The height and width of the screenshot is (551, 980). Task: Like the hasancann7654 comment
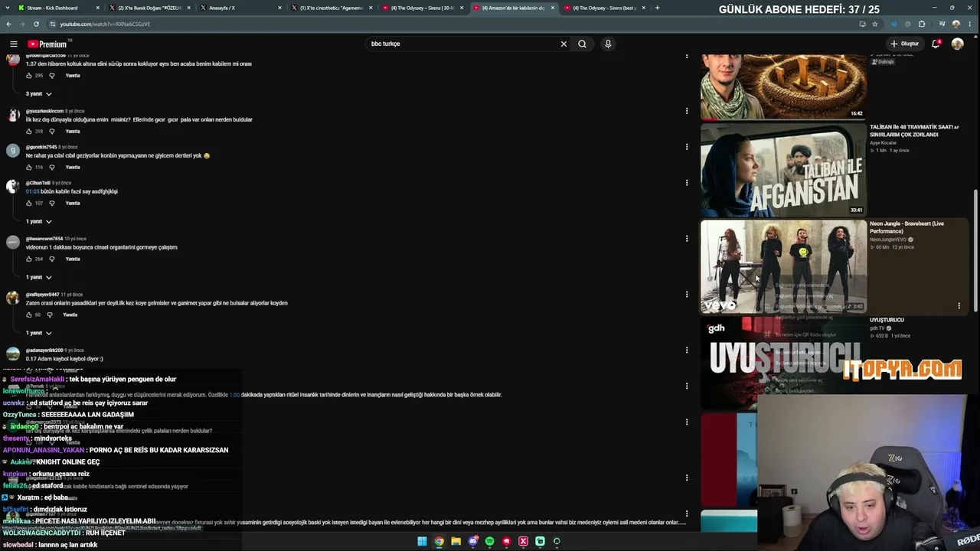coord(29,259)
